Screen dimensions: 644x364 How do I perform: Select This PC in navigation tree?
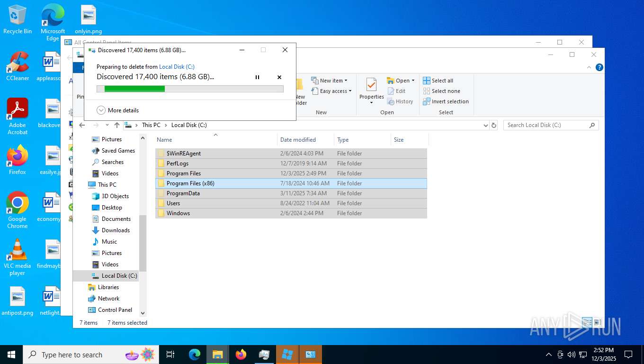click(102, 185)
